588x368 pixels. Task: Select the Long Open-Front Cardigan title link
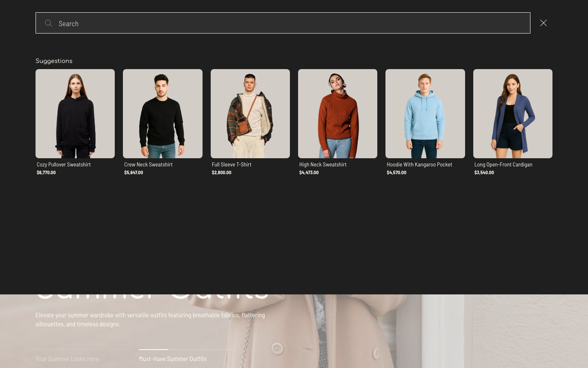[503, 164]
